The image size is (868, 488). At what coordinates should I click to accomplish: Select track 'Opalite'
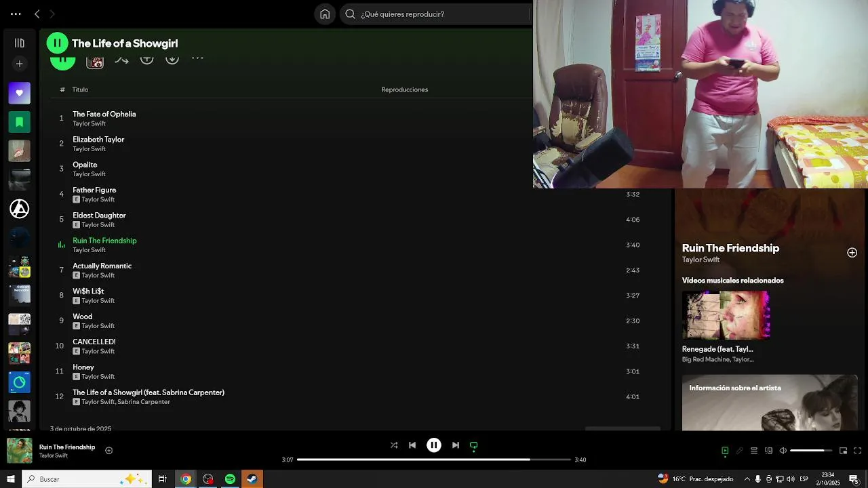[85, 165]
